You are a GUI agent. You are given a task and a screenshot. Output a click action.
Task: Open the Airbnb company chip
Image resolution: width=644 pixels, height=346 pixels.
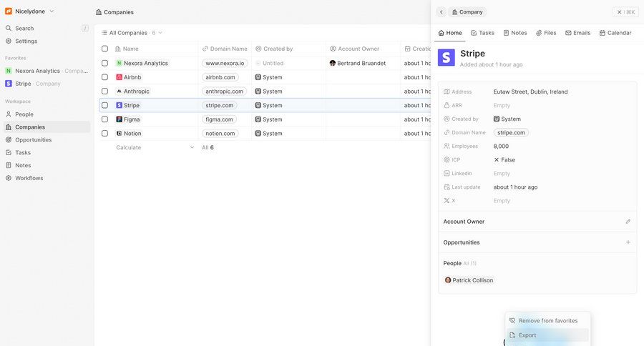pyautogui.click(x=129, y=77)
